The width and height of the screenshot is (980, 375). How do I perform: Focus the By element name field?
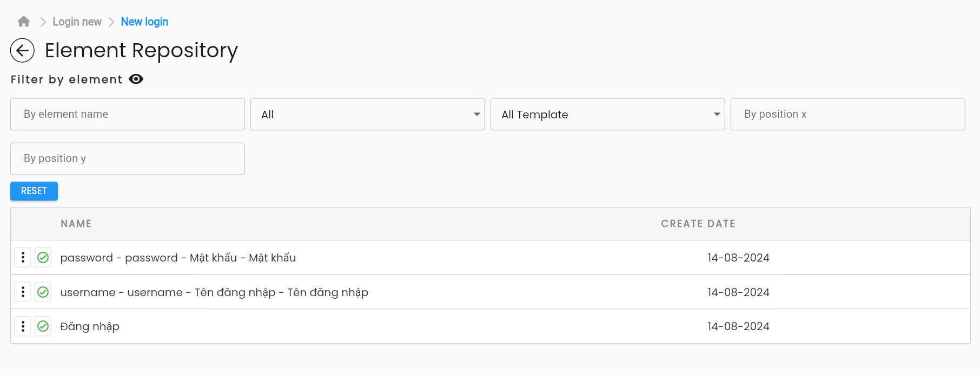128,114
